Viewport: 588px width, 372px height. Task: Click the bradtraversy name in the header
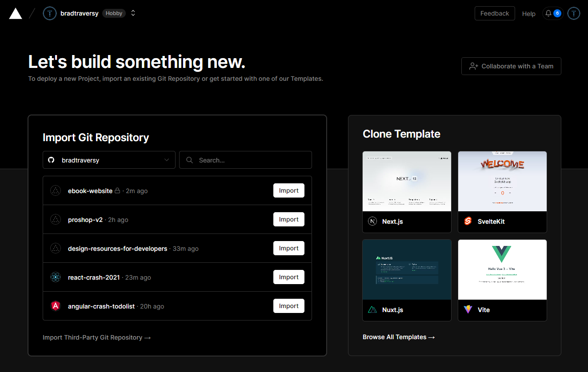(79, 13)
